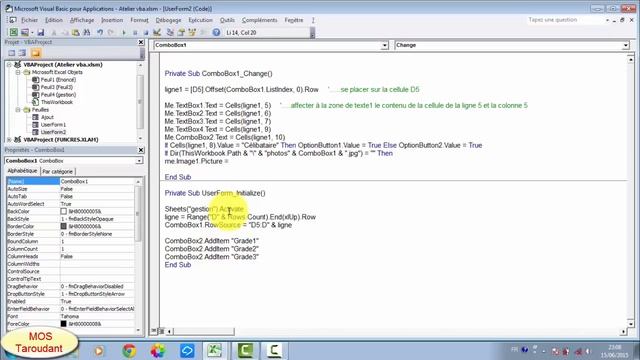The height and width of the screenshot is (360, 640).
Task: Open the Properties object selector dropdown
Action: click(139, 161)
